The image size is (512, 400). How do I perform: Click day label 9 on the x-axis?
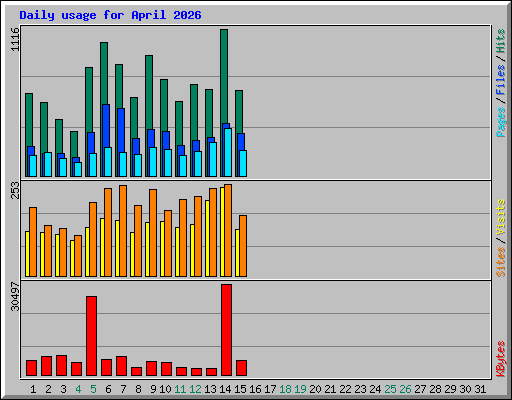(153, 389)
